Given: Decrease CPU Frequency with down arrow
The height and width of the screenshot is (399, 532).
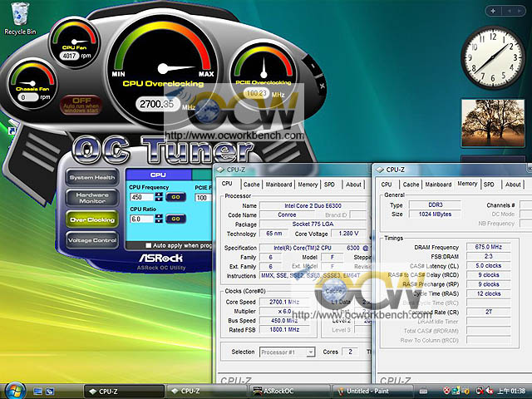Looking at the screenshot, I should pos(159,199).
